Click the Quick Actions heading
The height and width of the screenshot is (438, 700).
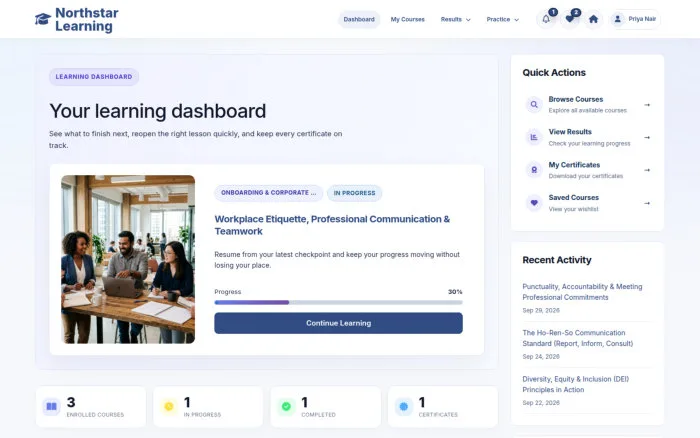[x=554, y=72]
